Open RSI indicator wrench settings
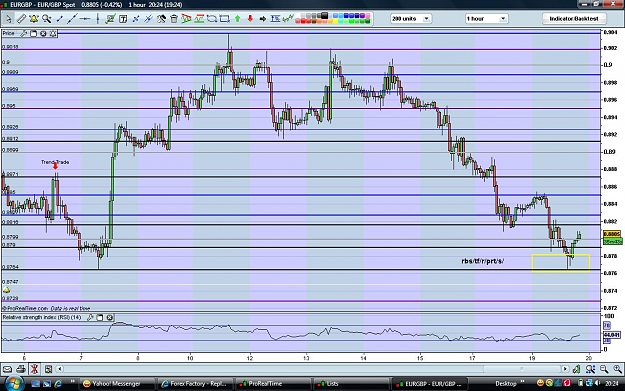 [x=90, y=318]
